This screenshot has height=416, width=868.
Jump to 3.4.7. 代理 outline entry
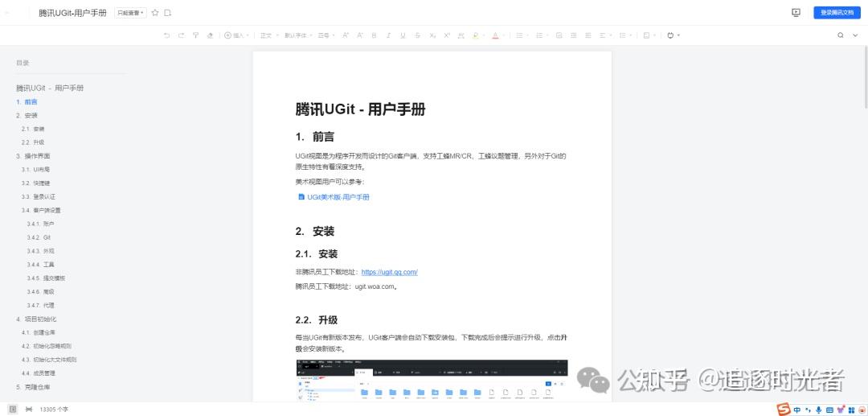(40, 305)
